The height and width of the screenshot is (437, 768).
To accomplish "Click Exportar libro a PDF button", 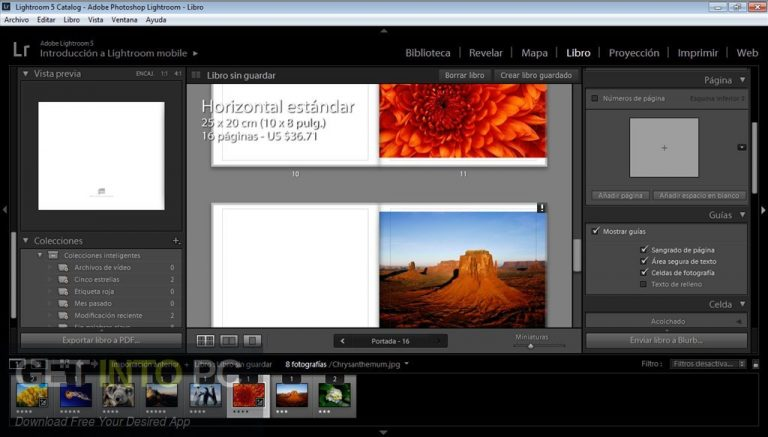I will tap(101, 340).
